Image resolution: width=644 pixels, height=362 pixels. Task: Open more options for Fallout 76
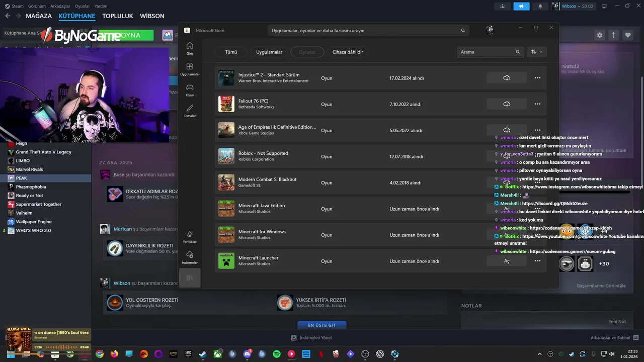tap(537, 104)
